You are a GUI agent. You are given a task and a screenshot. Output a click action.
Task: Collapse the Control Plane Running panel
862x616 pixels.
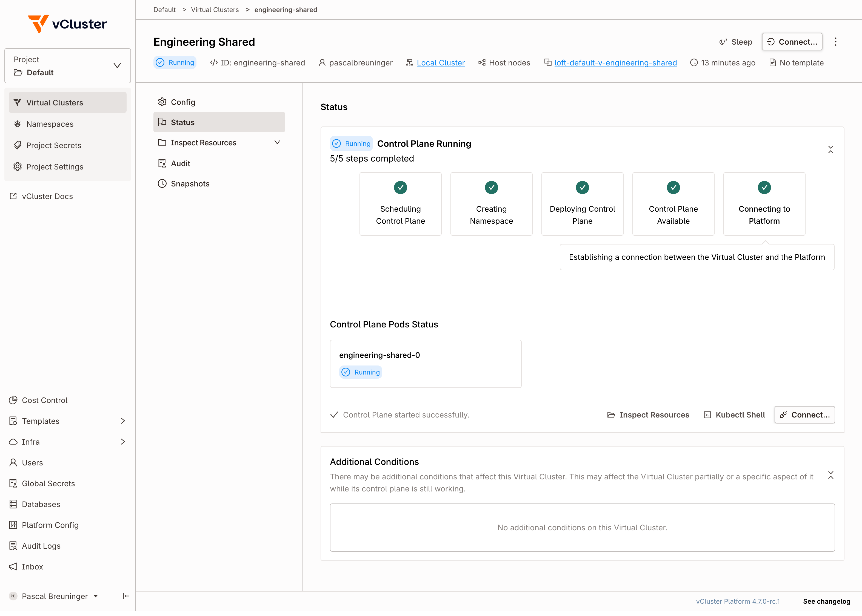(830, 149)
